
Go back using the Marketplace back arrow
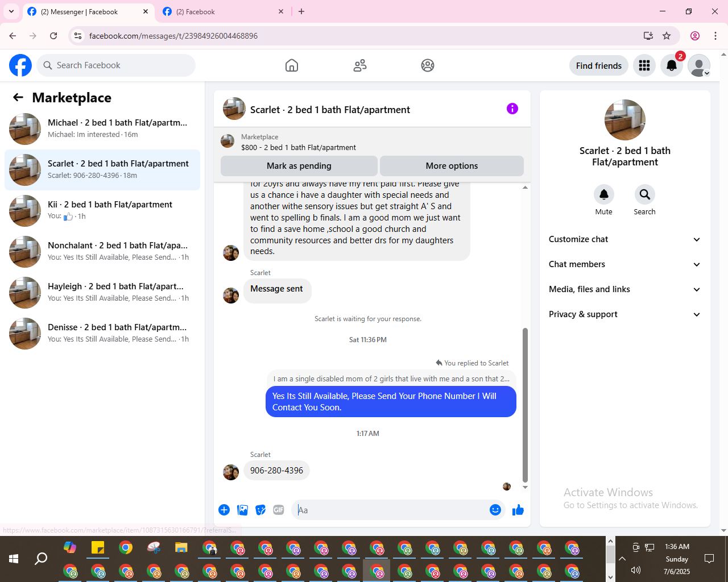[x=18, y=97]
